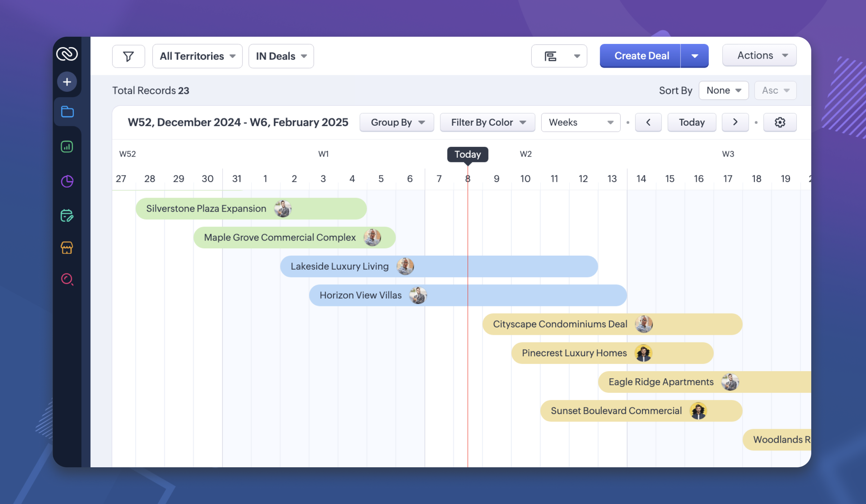Go to next period with right chevron
Image resolution: width=866 pixels, height=504 pixels.
(x=735, y=122)
